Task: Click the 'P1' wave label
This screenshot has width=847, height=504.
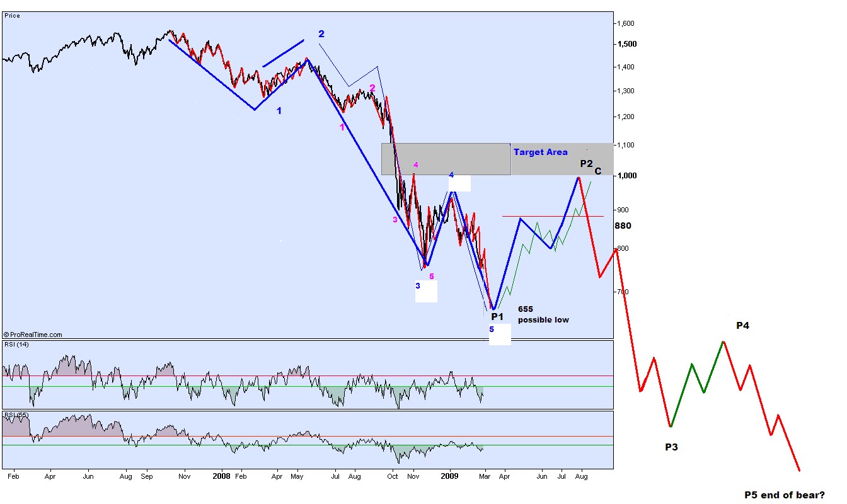Action: [498, 316]
